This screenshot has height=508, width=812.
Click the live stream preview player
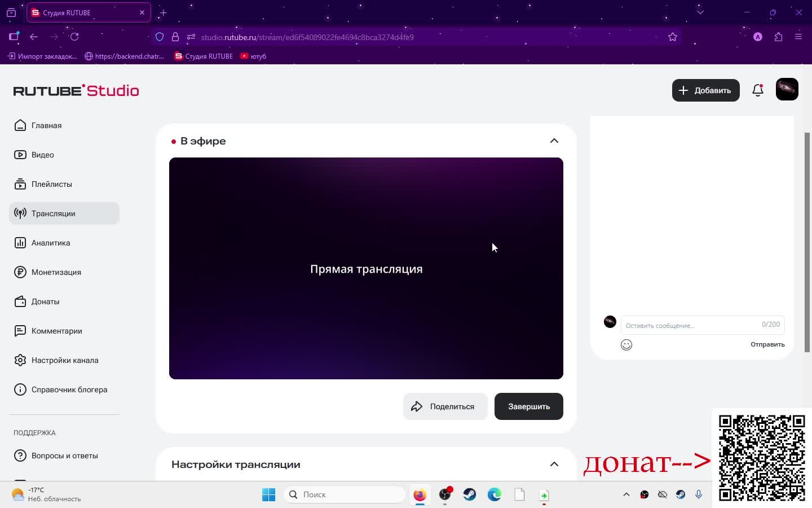pos(366,268)
